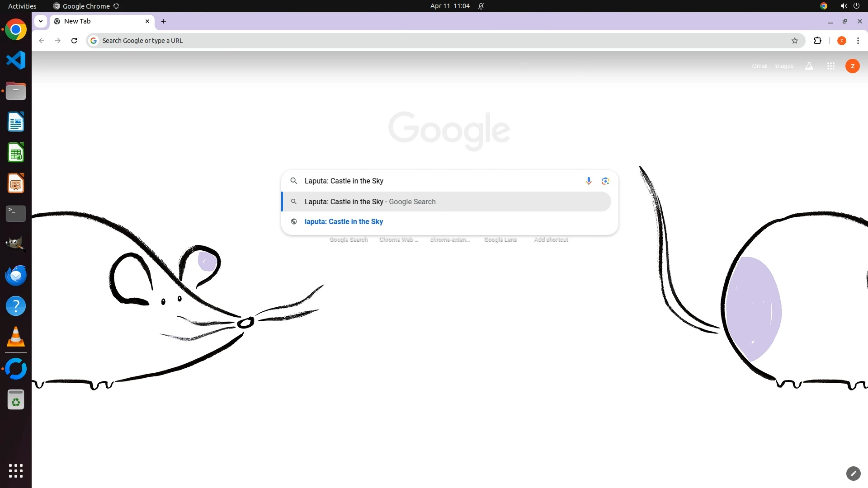This screenshot has height=488, width=868.
Task: Open system power and volume menu
Action: 849,6
